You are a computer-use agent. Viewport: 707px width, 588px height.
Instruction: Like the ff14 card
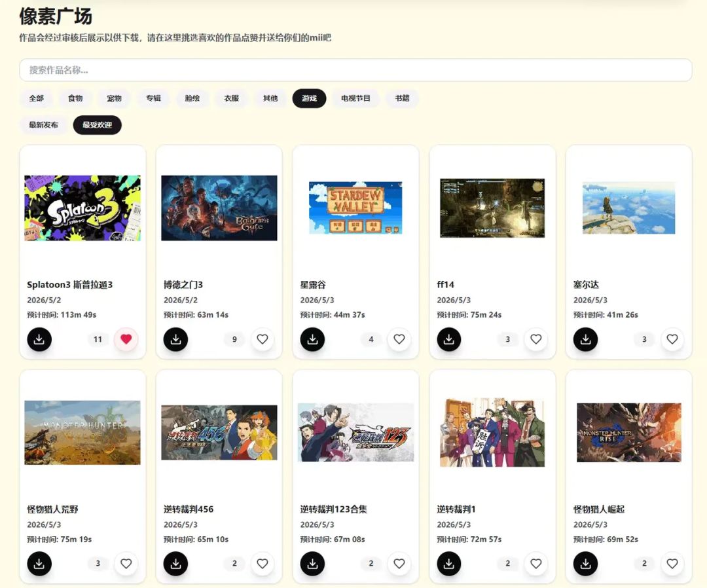coord(535,339)
